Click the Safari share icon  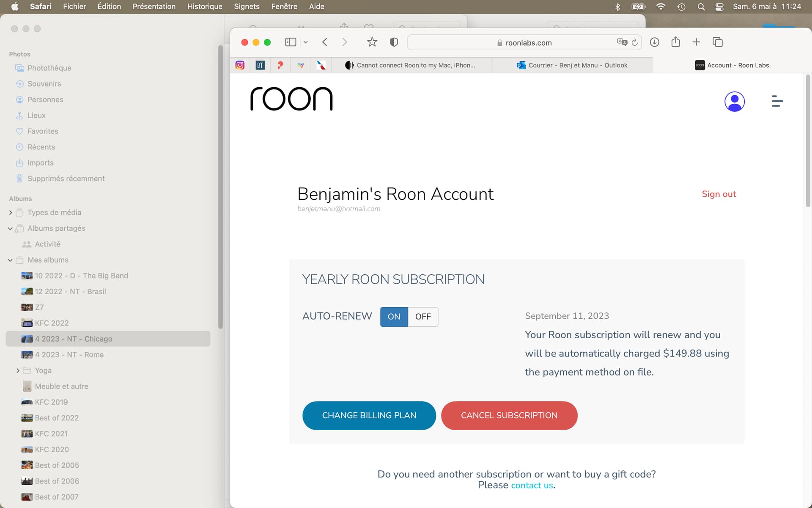tap(675, 42)
